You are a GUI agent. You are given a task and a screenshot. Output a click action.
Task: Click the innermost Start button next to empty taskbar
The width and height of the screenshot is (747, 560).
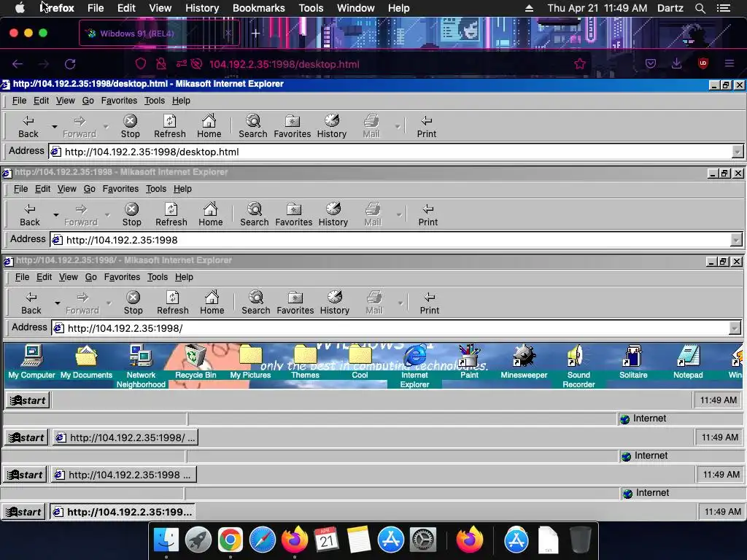(28, 400)
